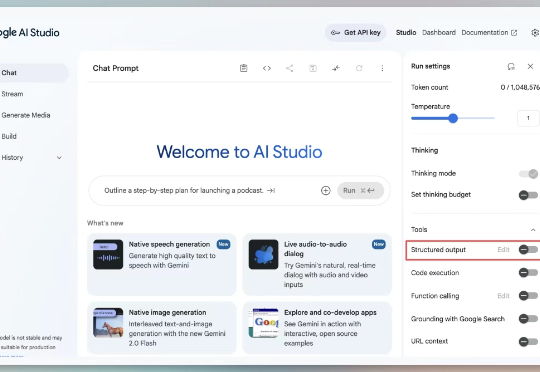Toggle the Thinking mode switch
The width and height of the screenshot is (540, 372).
point(529,174)
